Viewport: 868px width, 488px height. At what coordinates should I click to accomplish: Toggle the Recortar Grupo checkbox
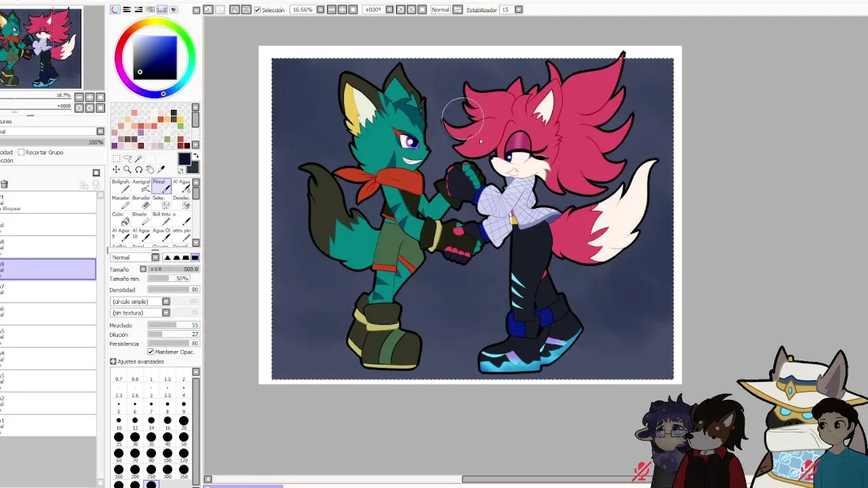pos(21,152)
